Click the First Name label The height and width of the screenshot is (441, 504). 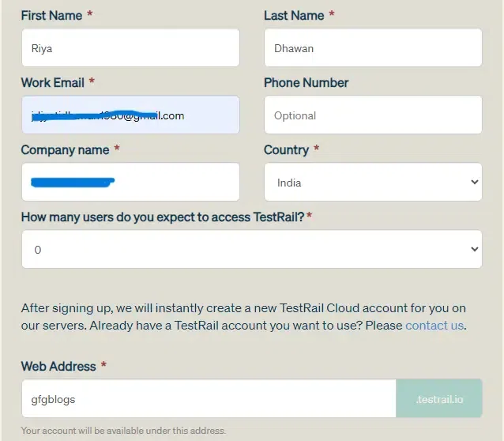tap(51, 16)
